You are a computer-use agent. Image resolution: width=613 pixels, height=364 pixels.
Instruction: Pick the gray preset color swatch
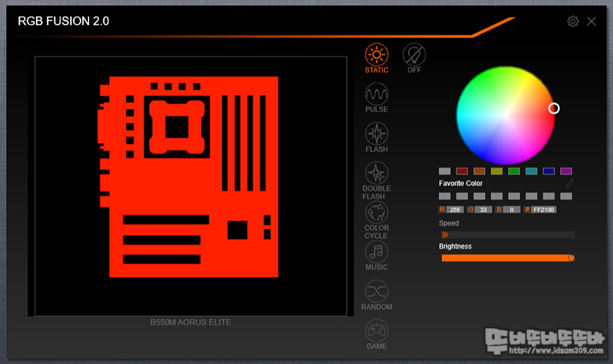[x=445, y=171]
